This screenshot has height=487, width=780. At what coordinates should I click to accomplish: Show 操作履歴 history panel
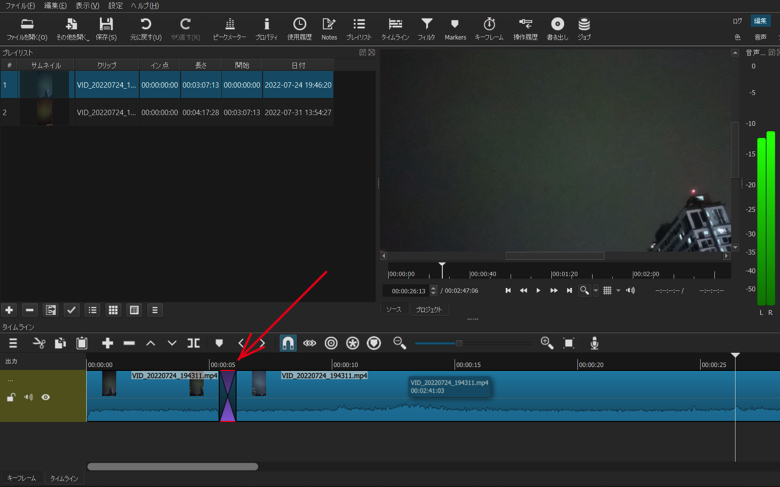coord(525,29)
